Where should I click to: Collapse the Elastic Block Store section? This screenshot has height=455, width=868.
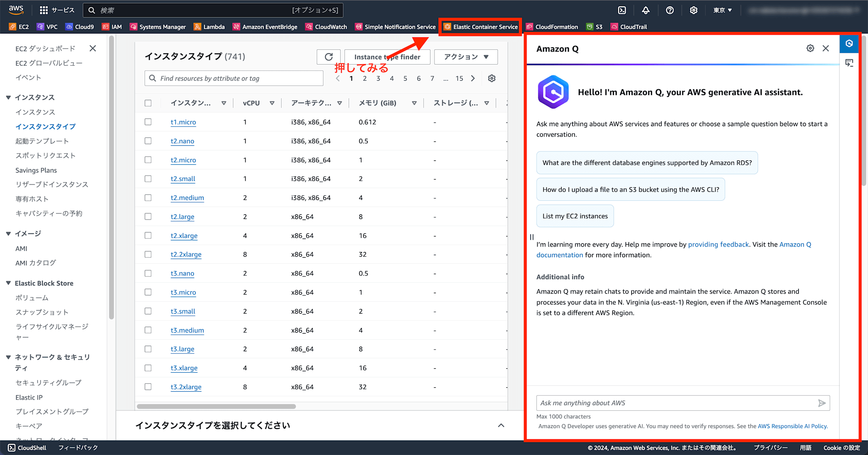point(8,283)
